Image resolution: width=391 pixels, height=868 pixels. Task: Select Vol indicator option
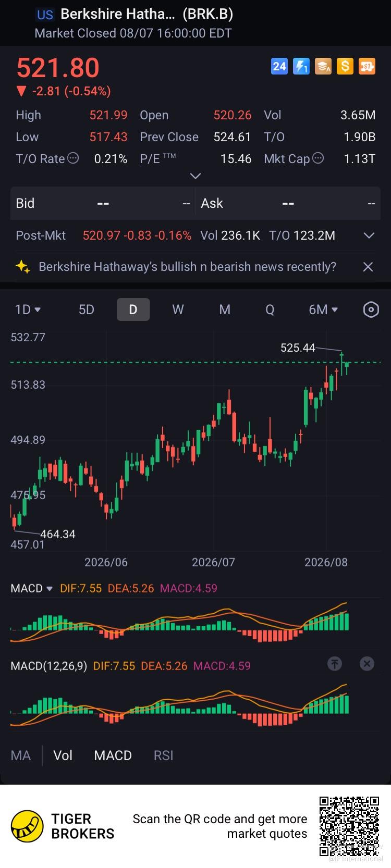[63, 755]
